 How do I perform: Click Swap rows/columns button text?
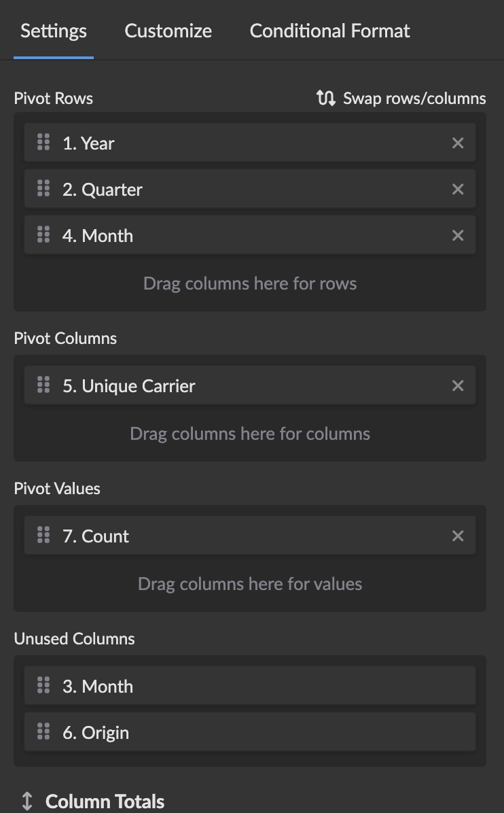point(414,98)
